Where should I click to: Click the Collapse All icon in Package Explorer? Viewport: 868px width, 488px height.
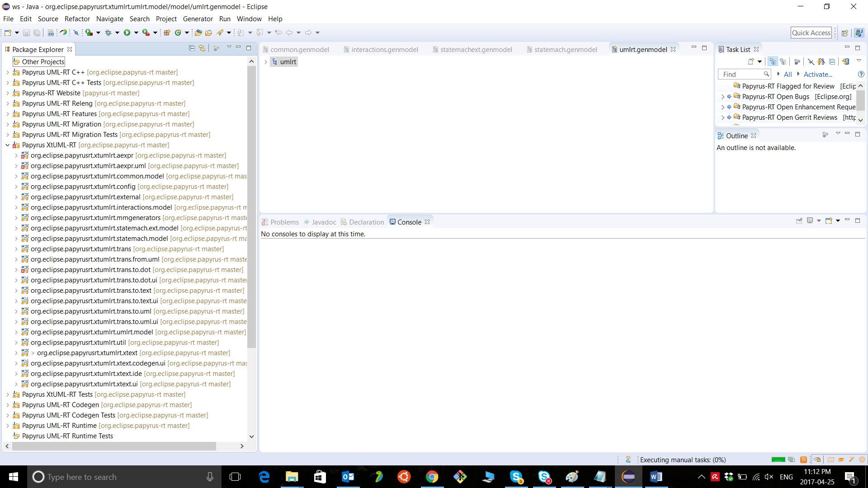(x=192, y=48)
